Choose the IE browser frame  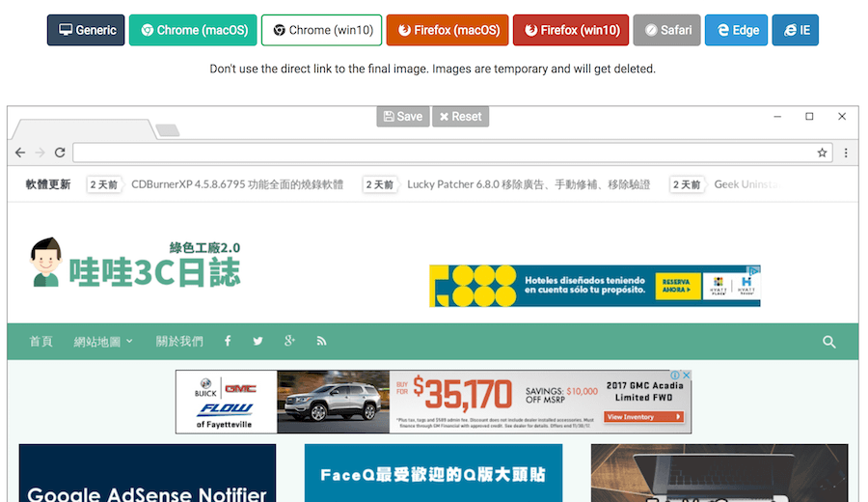pyautogui.click(x=796, y=30)
